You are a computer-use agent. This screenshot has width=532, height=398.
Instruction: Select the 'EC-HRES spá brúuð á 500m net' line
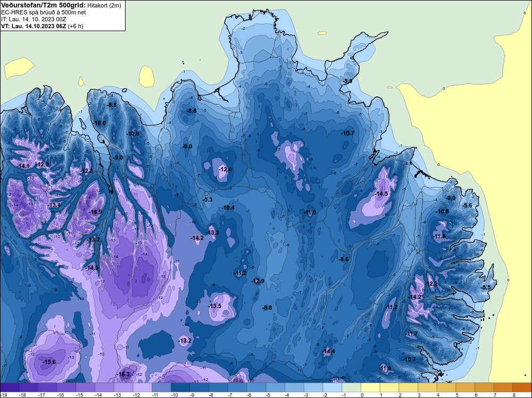point(44,12)
